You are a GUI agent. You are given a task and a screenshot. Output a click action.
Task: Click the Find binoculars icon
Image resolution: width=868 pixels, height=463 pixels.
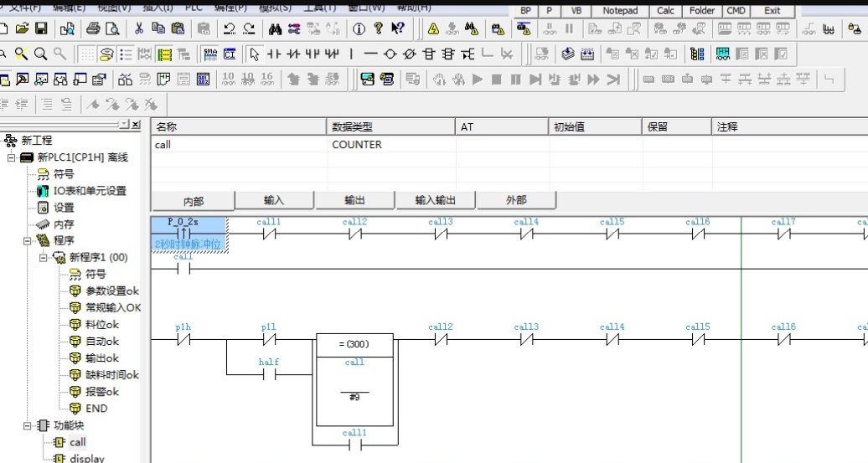tap(274, 29)
